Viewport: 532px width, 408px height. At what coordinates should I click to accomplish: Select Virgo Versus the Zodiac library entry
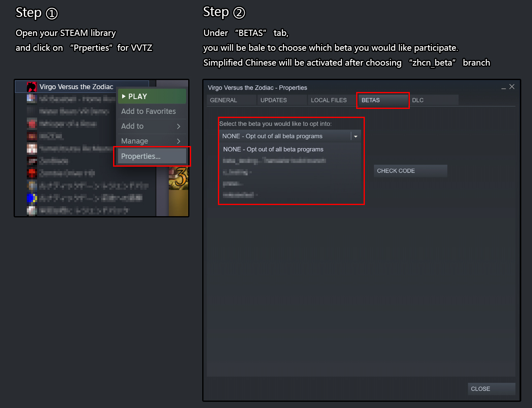pos(76,87)
